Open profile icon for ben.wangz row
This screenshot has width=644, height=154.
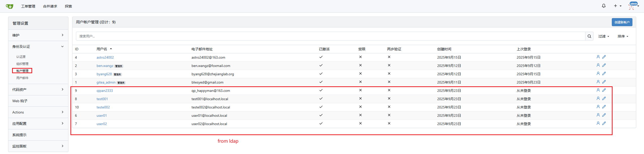point(598,65)
